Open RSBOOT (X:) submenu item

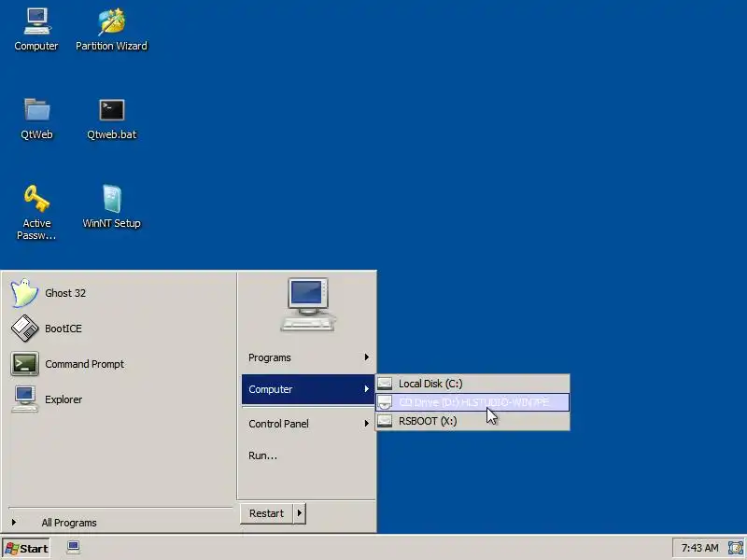(x=472, y=421)
